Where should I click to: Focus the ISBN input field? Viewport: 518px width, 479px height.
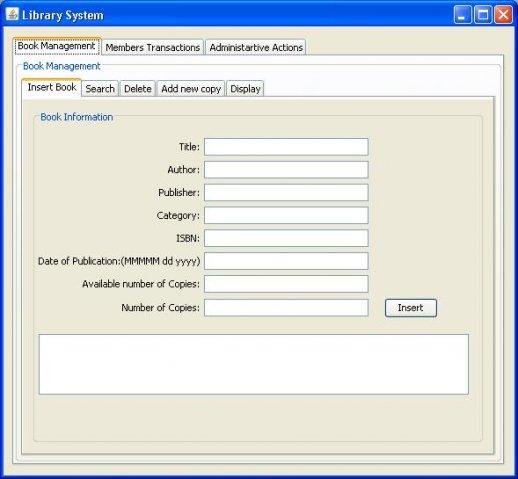click(286, 238)
